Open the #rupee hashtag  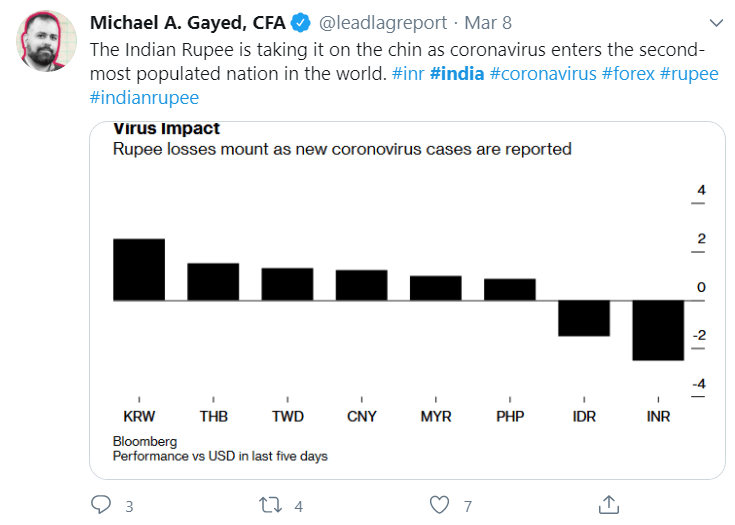[x=689, y=75]
